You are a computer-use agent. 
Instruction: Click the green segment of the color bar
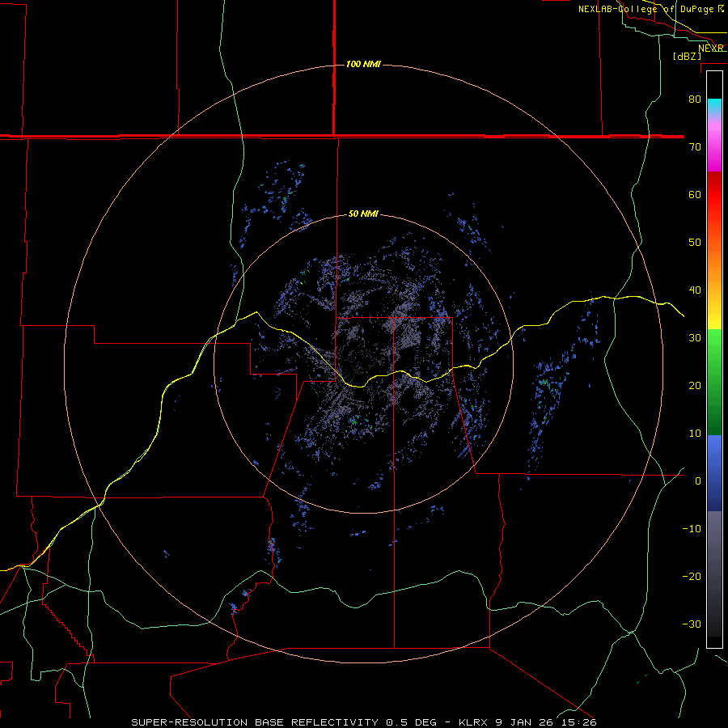(x=714, y=382)
